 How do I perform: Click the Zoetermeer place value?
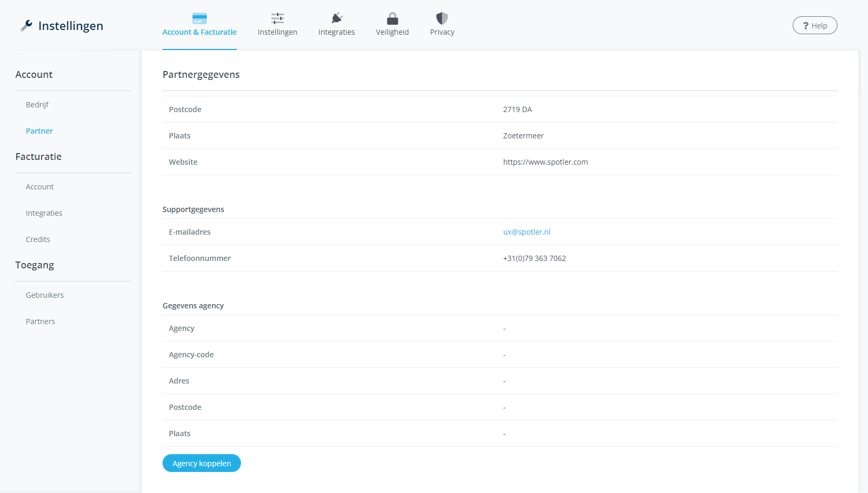tap(523, 136)
